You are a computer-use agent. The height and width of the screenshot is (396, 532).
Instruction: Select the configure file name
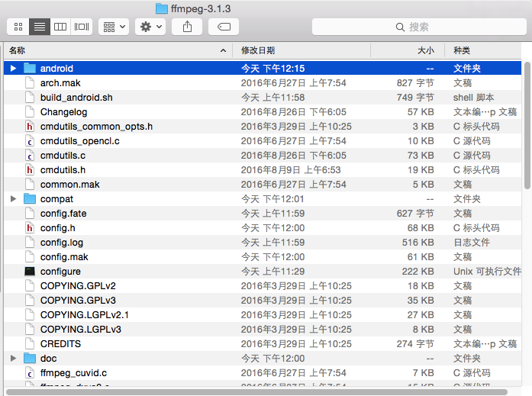(60, 272)
